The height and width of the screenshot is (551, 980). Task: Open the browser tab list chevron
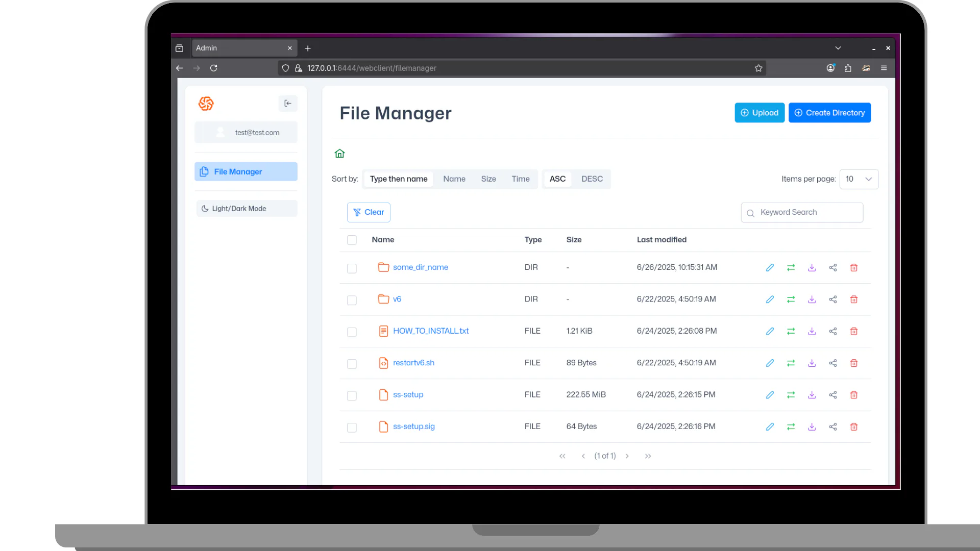click(x=838, y=48)
